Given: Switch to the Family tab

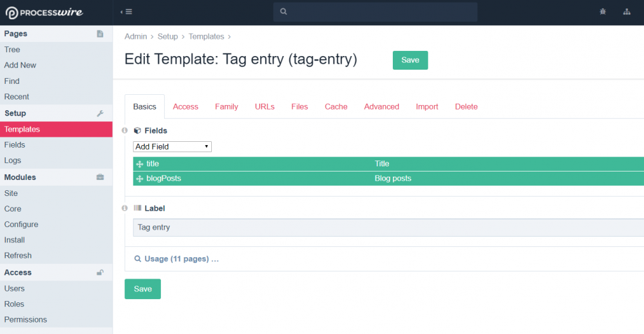Looking at the screenshot, I should pos(226,106).
